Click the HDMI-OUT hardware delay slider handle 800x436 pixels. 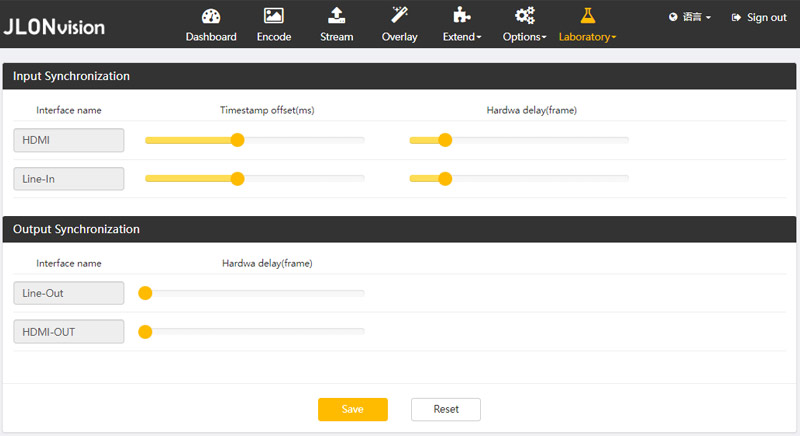coord(145,332)
